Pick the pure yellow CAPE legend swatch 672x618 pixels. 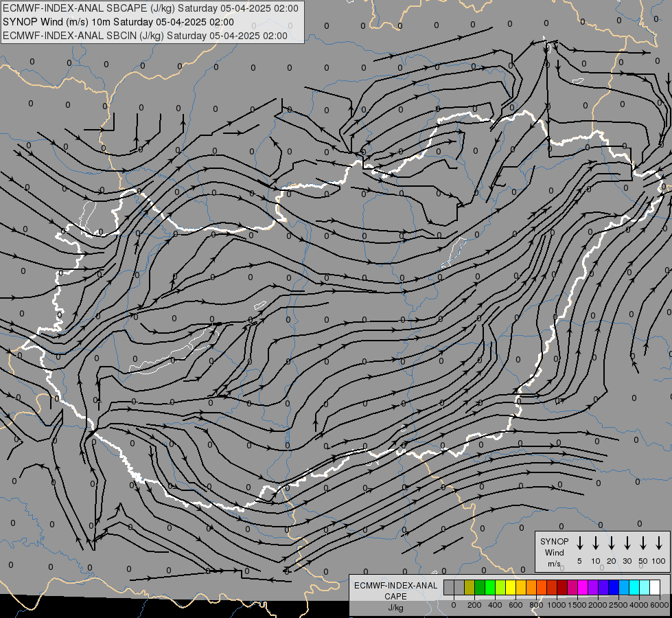511,587
